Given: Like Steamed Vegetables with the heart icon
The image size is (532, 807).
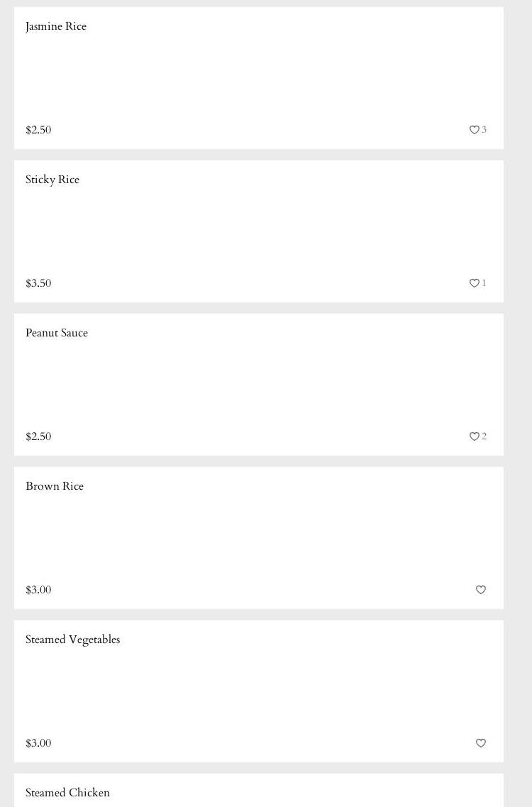Looking at the screenshot, I should click(480, 743).
